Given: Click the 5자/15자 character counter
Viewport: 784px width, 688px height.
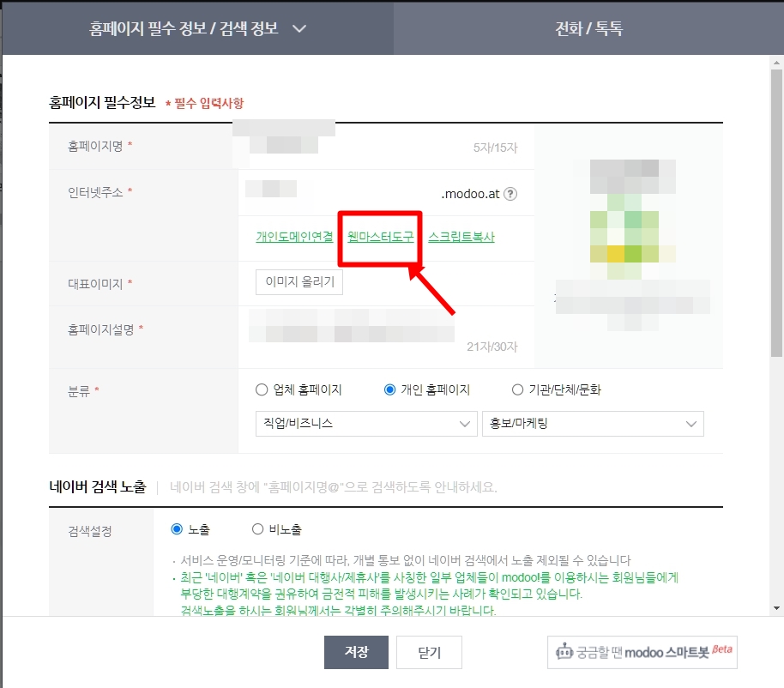Looking at the screenshot, I should tap(496, 148).
